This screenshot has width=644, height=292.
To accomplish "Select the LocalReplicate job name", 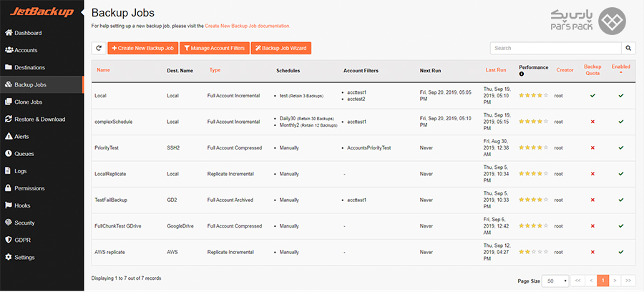I will point(110,174).
